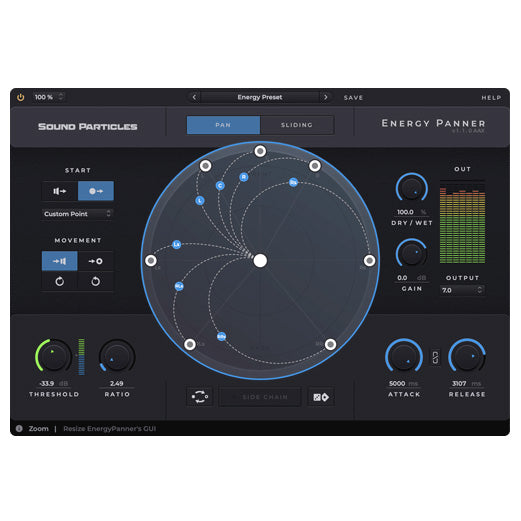Select the left rotation movement icon
The height and width of the screenshot is (521, 521).
[60, 281]
